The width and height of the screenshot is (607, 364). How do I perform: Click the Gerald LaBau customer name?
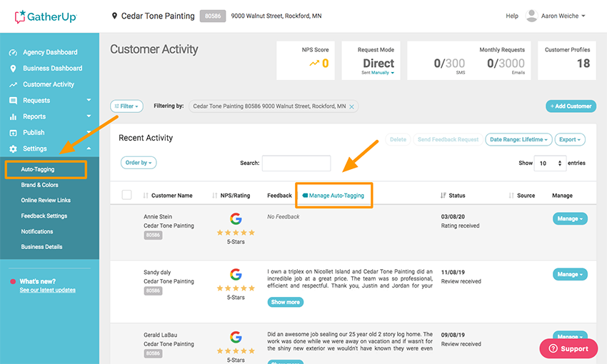[160, 335]
